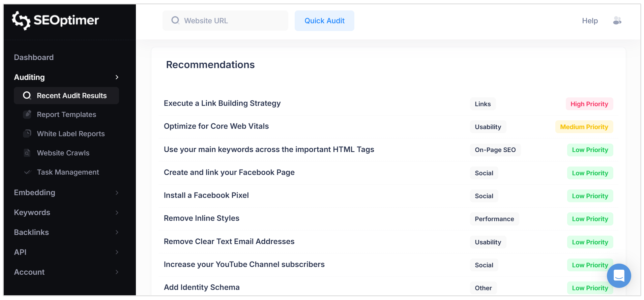Open the Intercom chat bubble
The height and width of the screenshot is (300, 644).
[619, 276]
